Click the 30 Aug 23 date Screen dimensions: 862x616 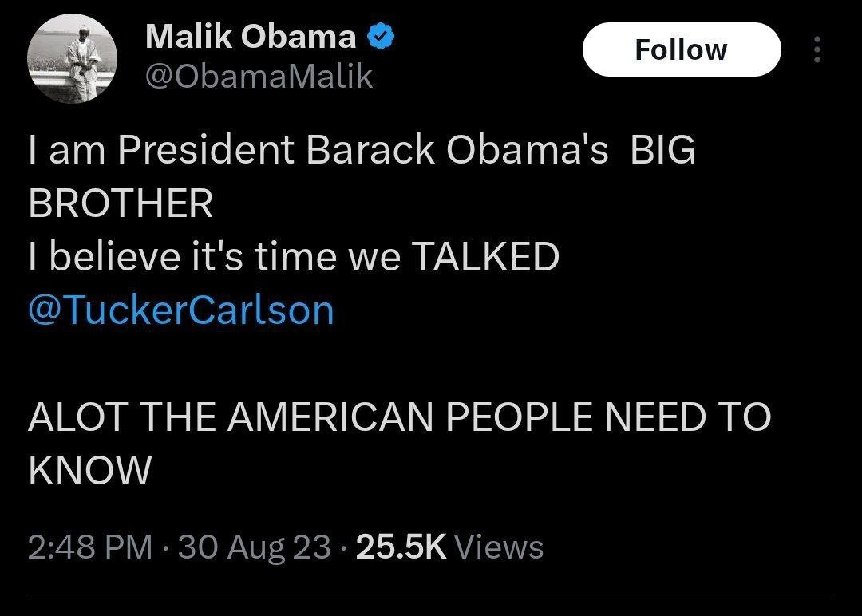[255, 547]
